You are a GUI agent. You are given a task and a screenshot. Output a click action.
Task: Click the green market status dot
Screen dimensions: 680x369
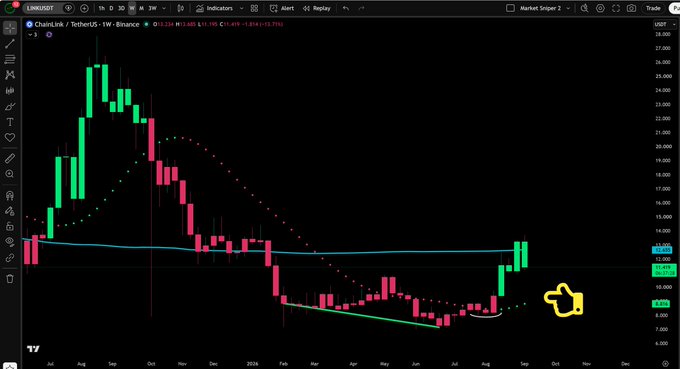coord(146,24)
